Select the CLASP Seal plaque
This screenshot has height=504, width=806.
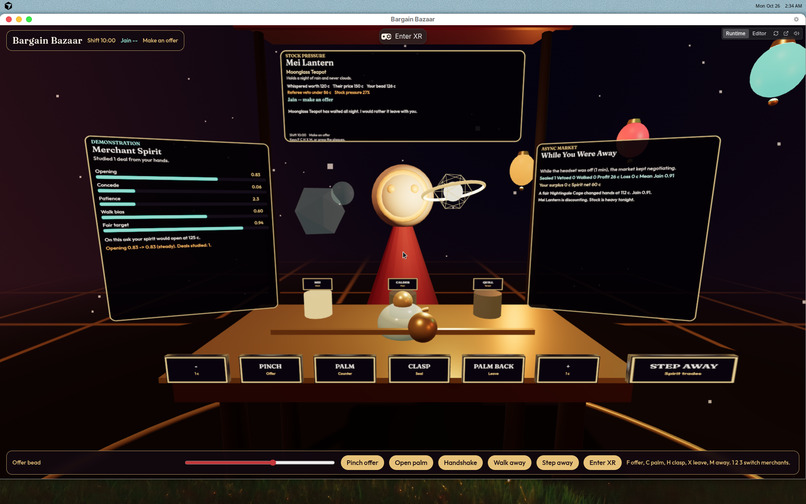point(419,369)
